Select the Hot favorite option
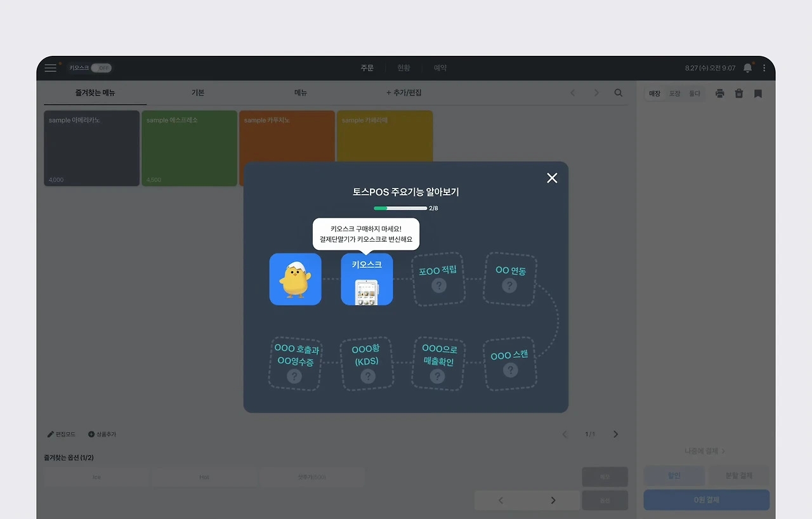This screenshot has height=519, width=812. (204, 477)
